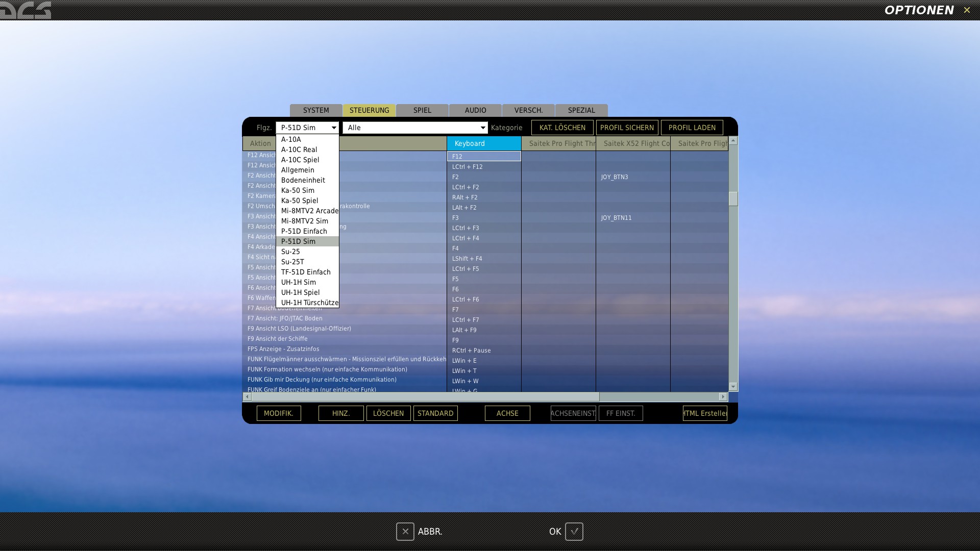Click the horizontal scrollbar thumb

pyautogui.click(x=425, y=397)
